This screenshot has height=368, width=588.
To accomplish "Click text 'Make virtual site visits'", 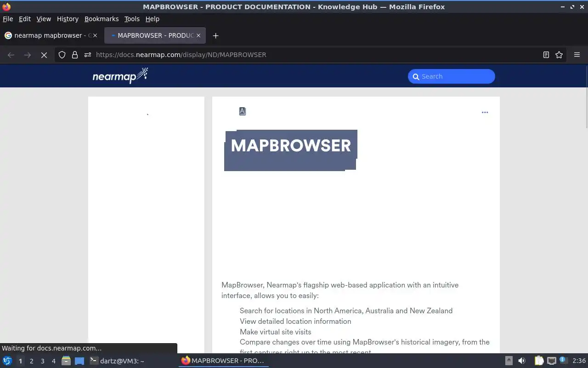I will coord(276,332).
